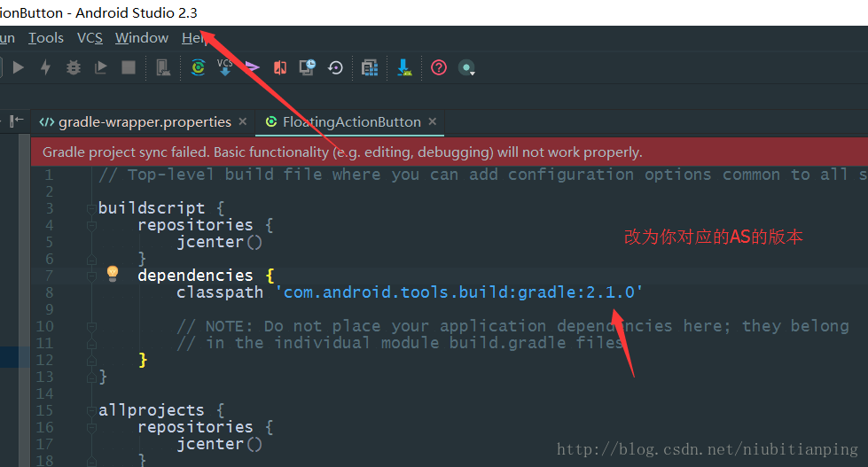This screenshot has width=868, height=467.
Task: Click the word dependencies on line 7
Action: coord(195,275)
